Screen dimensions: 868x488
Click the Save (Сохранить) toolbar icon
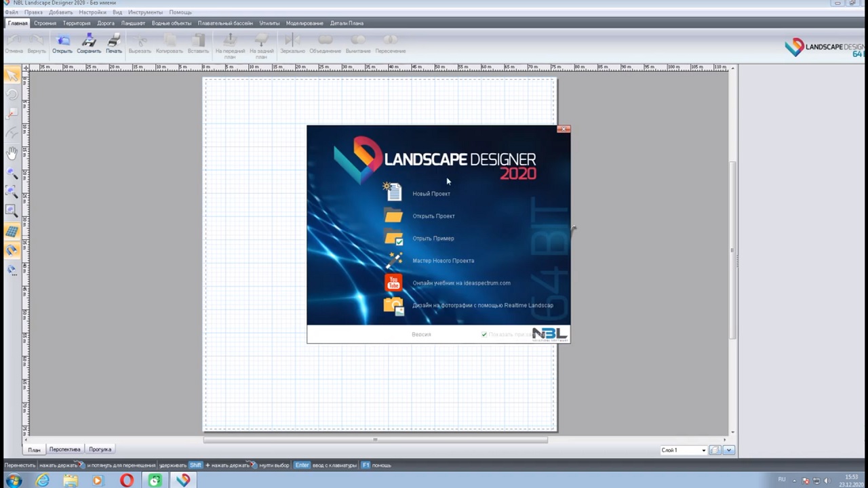88,43
